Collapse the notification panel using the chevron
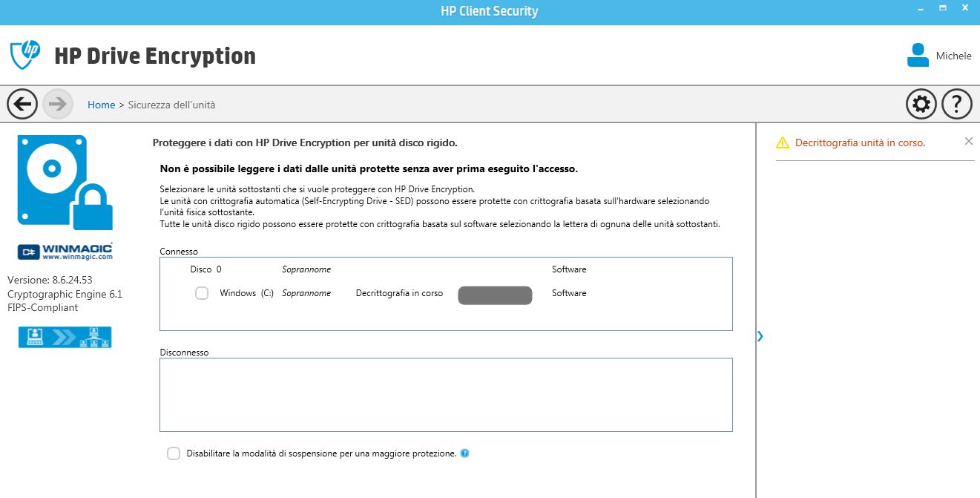 click(759, 335)
